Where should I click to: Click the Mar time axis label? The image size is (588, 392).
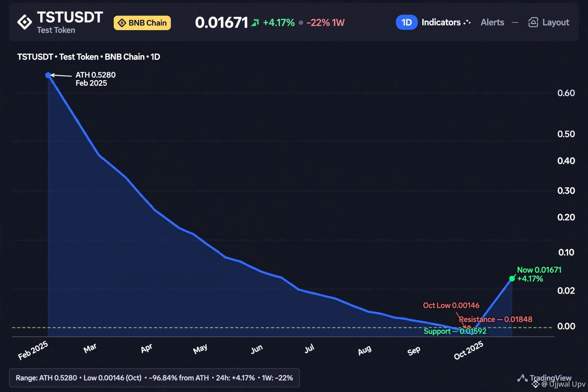click(90, 348)
